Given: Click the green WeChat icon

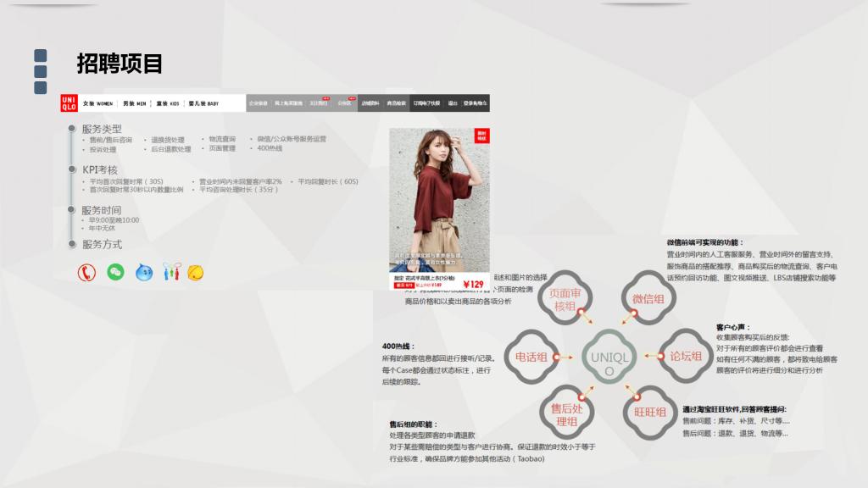Looking at the screenshot, I should (x=115, y=272).
